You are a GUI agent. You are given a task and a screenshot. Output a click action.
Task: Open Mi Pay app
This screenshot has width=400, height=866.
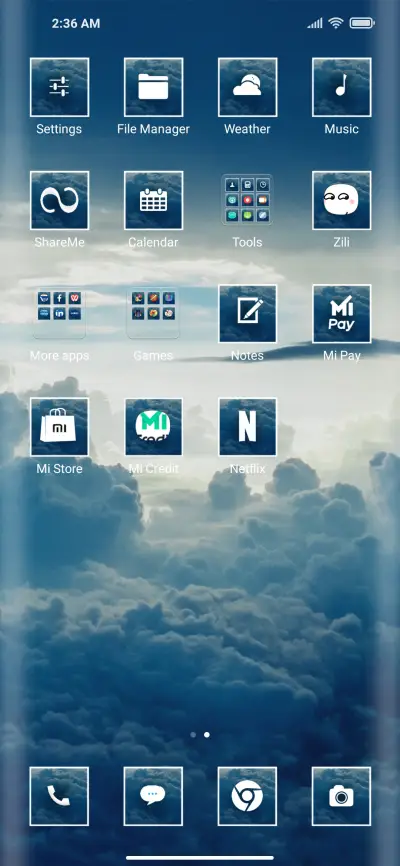pos(341,314)
